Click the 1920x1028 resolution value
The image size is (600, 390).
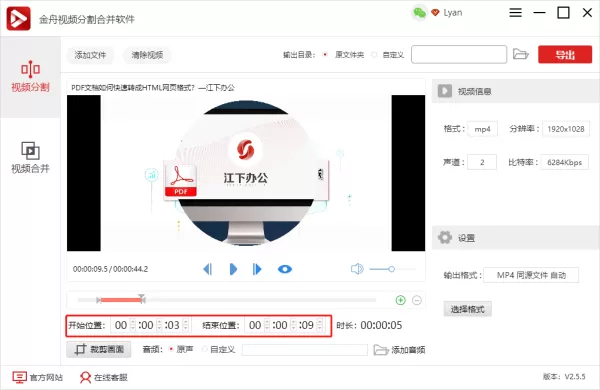(x=566, y=129)
